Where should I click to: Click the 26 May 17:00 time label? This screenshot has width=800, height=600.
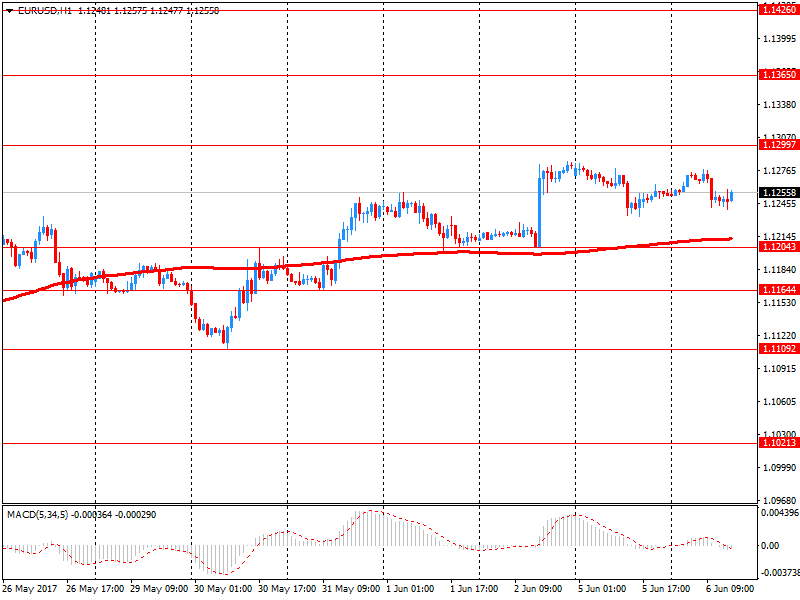pyautogui.click(x=95, y=589)
